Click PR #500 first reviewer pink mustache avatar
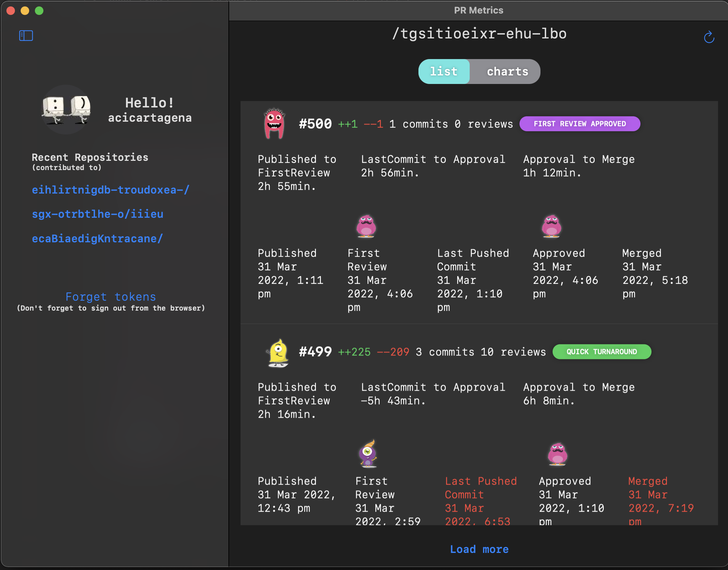The image size is (728, 570). (366, 226)
